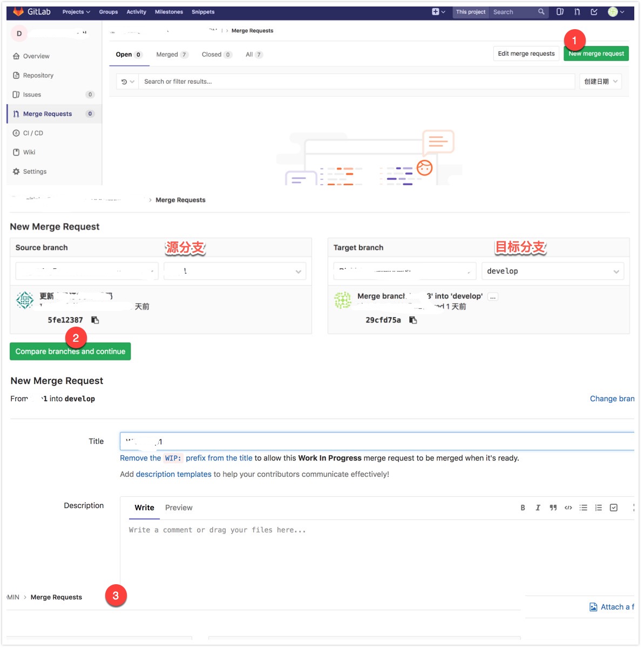This screenshot has height=649, width=644.
Task: Expand the commit message ellipsis button
Action: 493,297
